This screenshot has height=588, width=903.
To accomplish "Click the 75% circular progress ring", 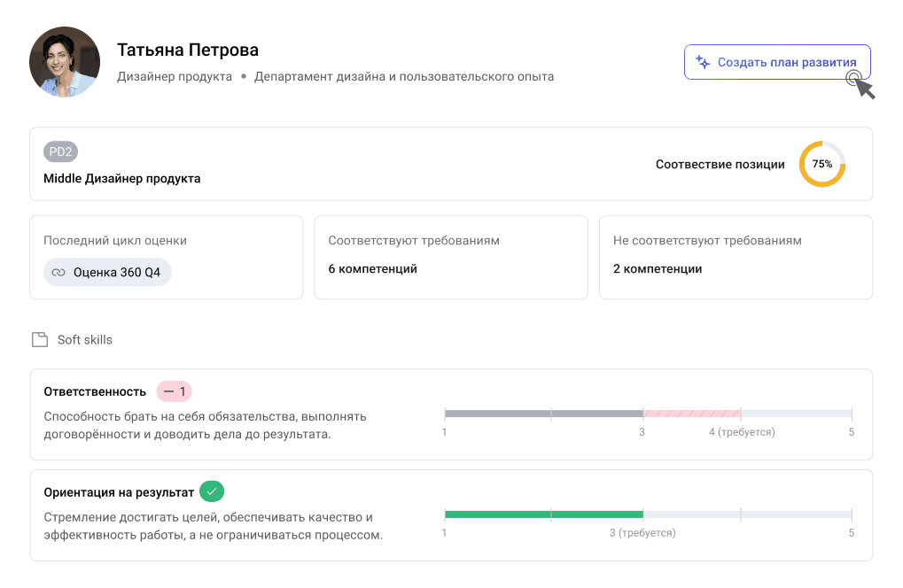I will point(821,164).
